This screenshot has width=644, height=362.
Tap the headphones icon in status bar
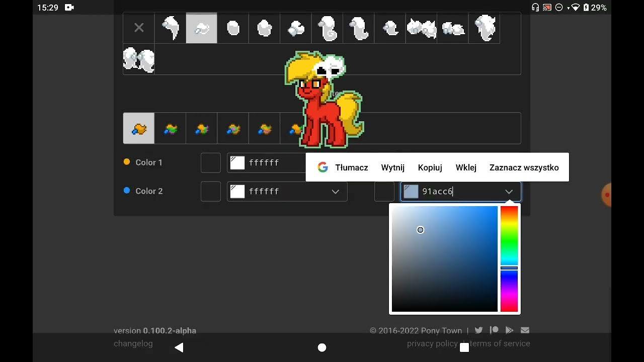535,8
